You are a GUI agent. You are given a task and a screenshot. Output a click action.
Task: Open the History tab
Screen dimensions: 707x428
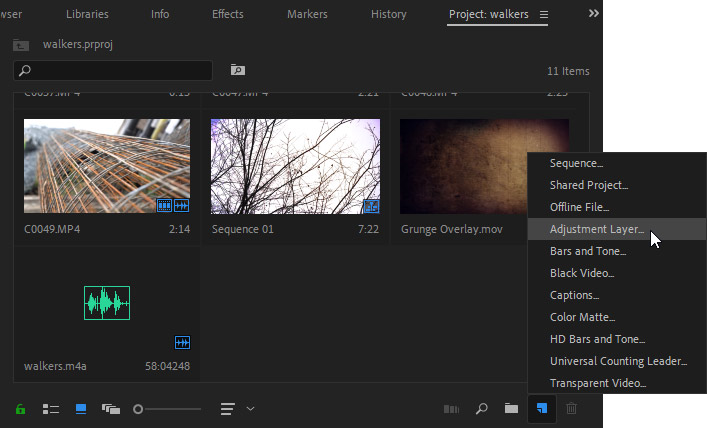389,14
